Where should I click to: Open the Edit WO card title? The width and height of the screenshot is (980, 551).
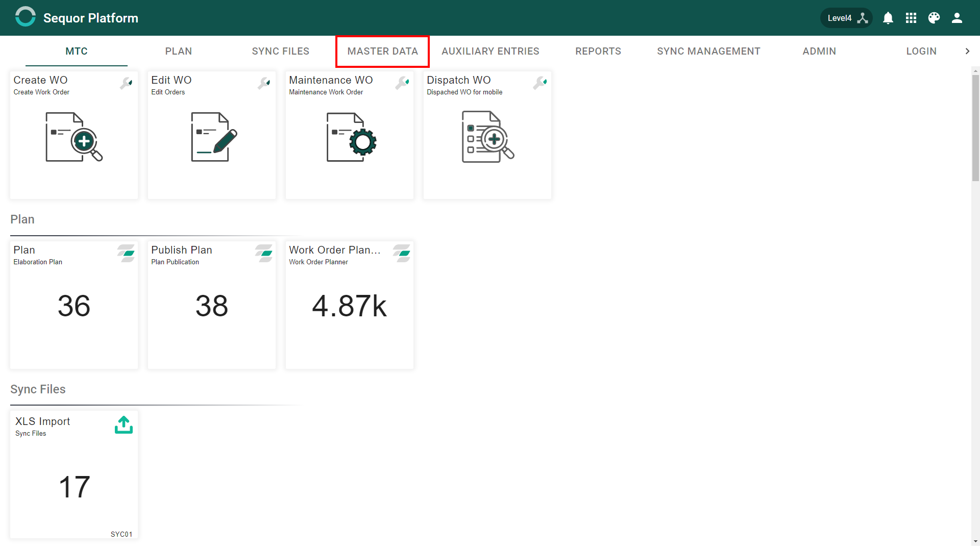pyautogui.click(x=171, y=80)
